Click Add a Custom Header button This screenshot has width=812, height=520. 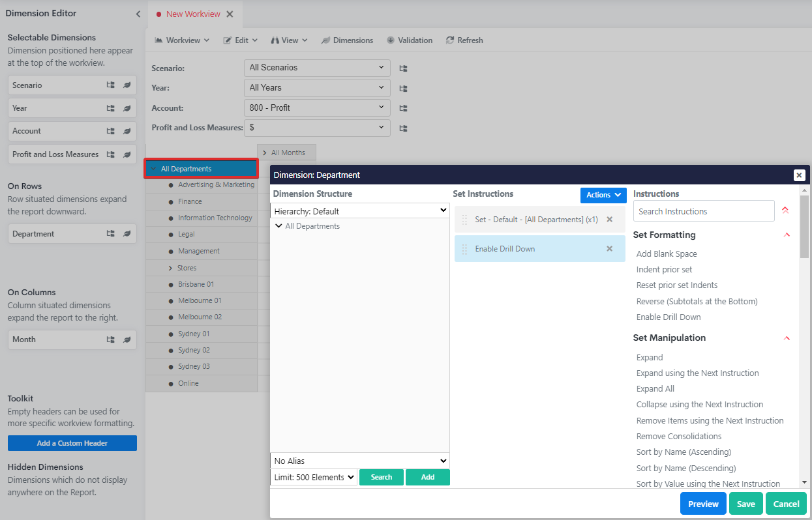[72, 443]
